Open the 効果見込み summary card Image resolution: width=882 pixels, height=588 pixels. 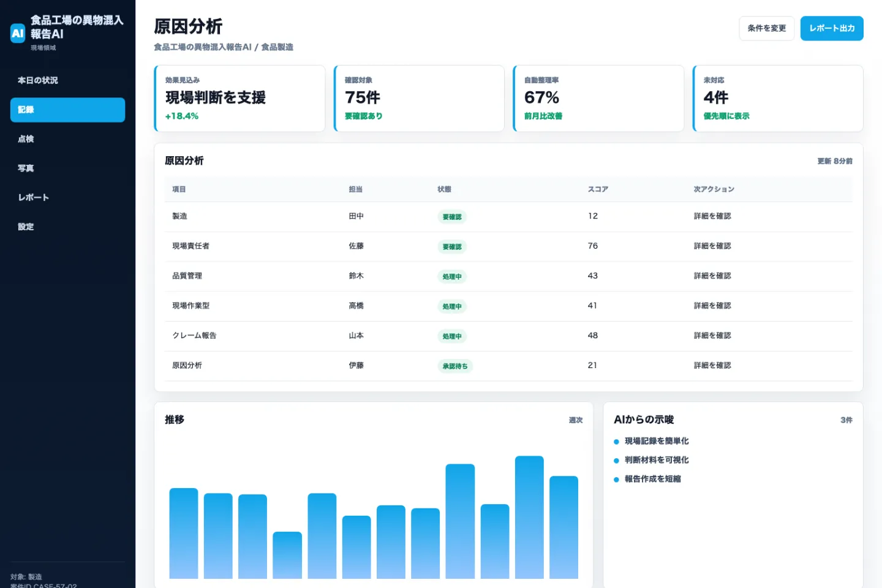(x=239, y=98)
